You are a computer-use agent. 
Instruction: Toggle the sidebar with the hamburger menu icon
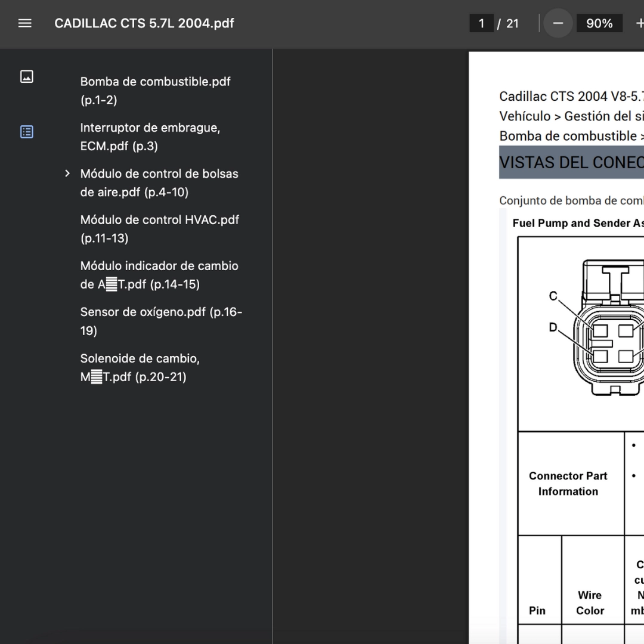25,23
